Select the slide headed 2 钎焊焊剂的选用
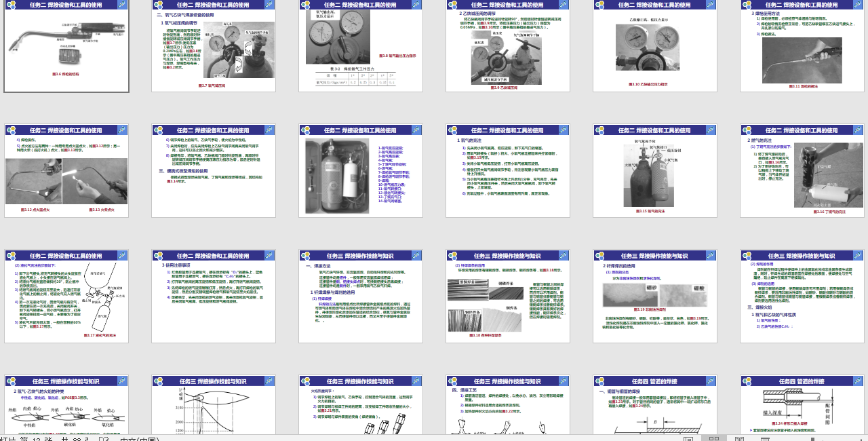The width and height of the screenshot is (868, 441). [655, 296]
